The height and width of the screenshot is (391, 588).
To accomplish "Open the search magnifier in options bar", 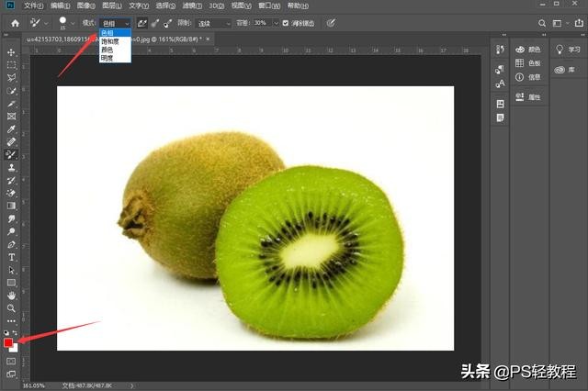I will tap(541, 23).
